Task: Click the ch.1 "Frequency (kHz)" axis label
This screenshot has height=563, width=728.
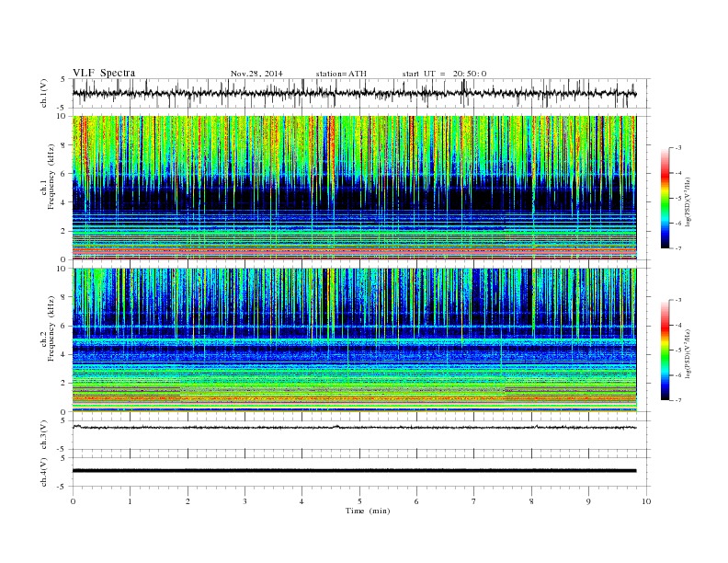Action: coord(51,177)
